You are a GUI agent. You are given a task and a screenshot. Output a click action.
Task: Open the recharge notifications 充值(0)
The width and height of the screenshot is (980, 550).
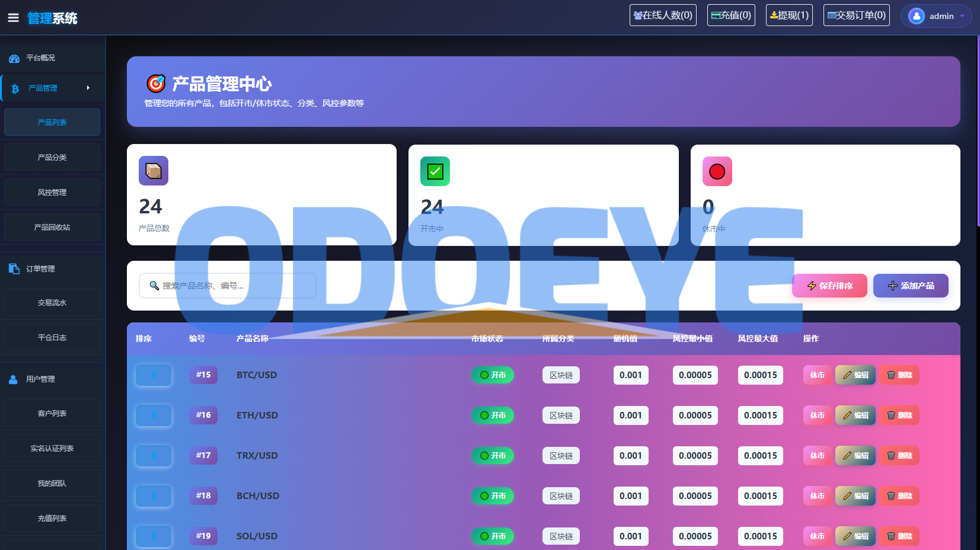point(731,15)
